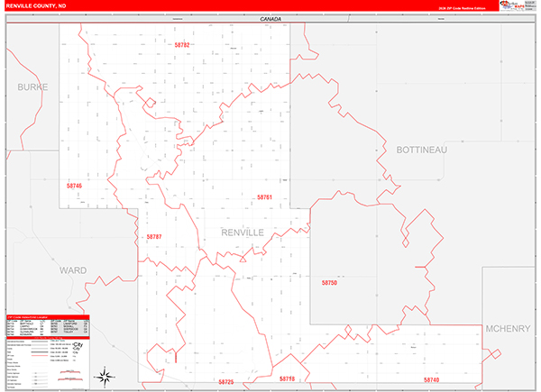Click the RENVILLE county label
The width and height of the screenshot is (541, 392).
[x=243, y=232]
